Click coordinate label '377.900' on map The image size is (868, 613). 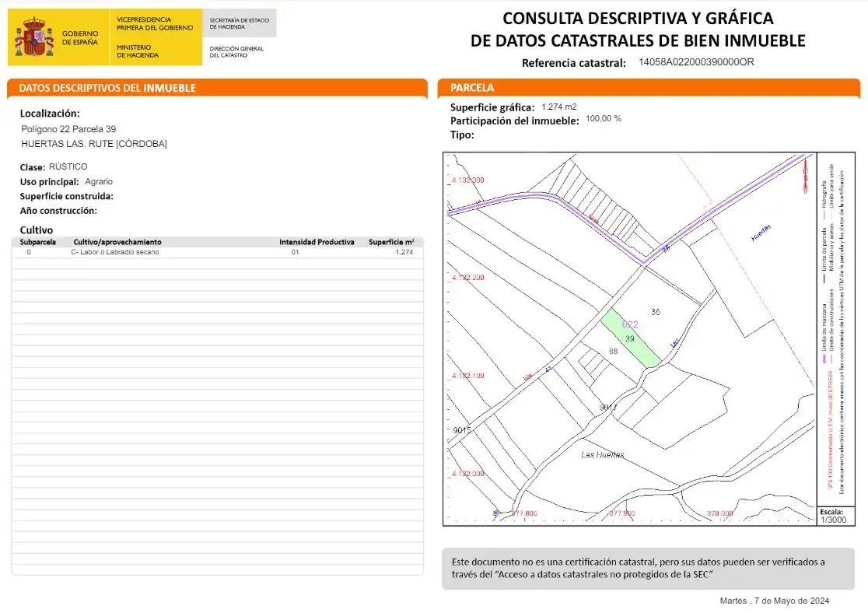pos(622,513)
